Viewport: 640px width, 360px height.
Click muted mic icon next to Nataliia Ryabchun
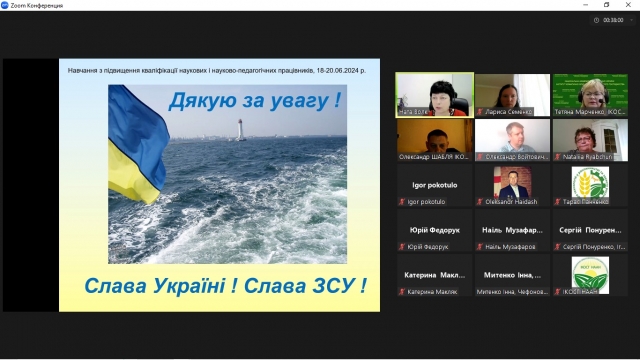click(558, 157)
